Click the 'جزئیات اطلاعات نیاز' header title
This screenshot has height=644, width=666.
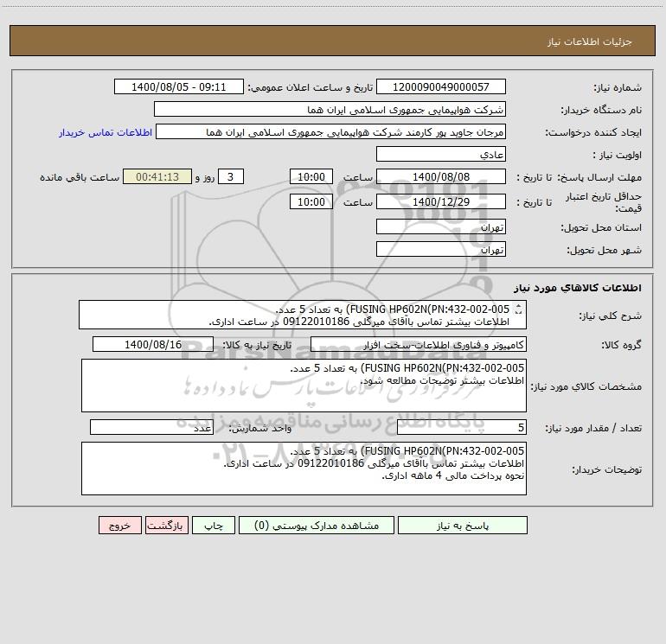point(590,41)
